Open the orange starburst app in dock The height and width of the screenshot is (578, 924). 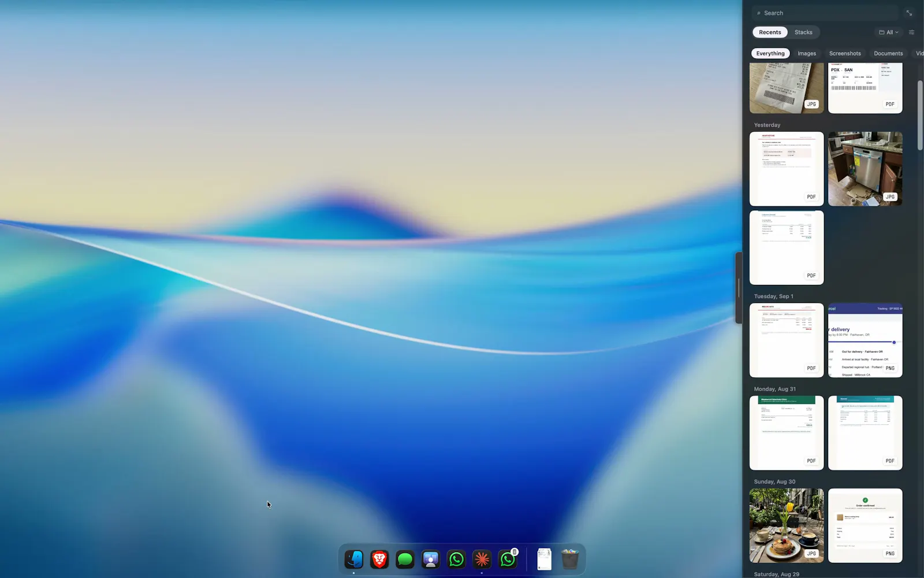[482, 559]
